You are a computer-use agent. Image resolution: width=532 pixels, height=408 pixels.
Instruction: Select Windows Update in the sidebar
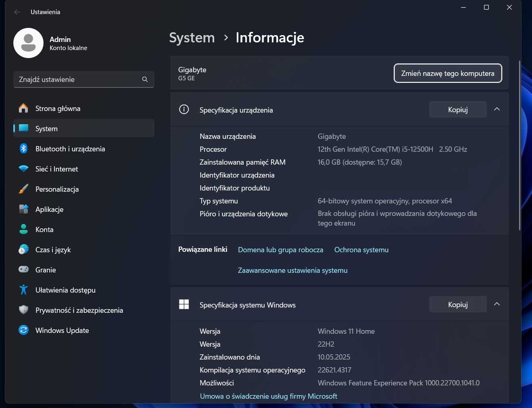point(84,331)
